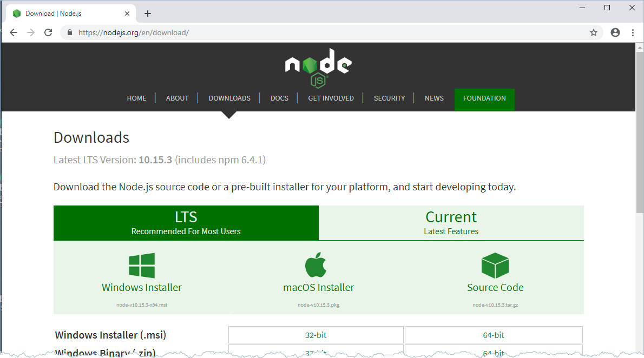644x358 pixels.
Task: Switch to the Current release tab
Action: point(451,223)
